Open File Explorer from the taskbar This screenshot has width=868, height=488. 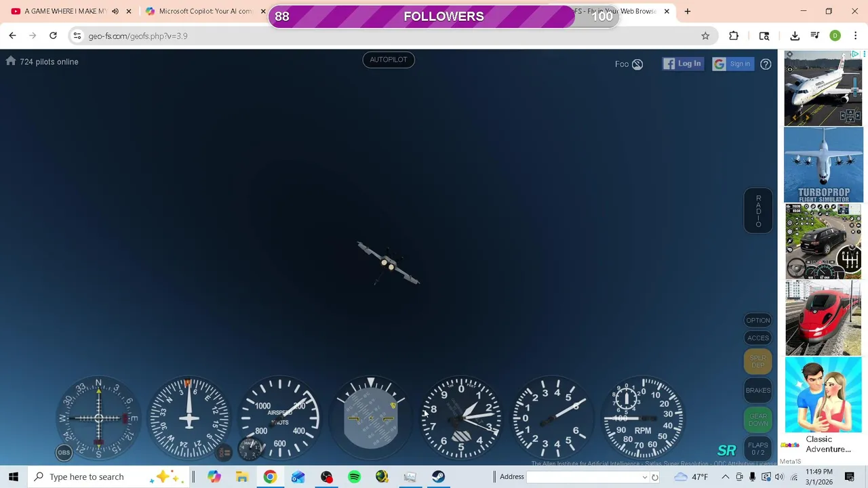point(242,476)
